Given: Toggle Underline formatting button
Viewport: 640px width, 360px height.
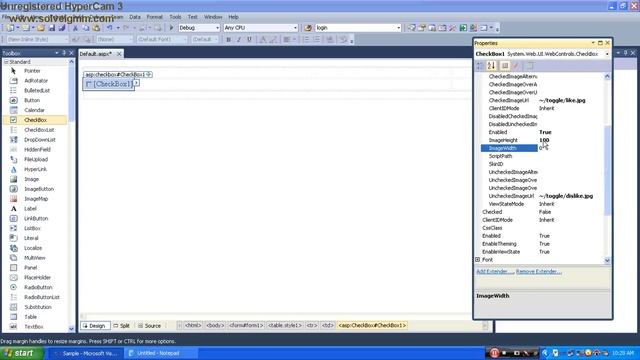Looking at the screenshot, I should (249, 40).
